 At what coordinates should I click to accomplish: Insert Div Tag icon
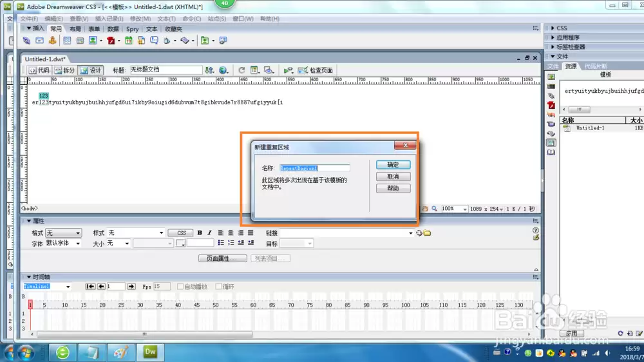(80, 41)
